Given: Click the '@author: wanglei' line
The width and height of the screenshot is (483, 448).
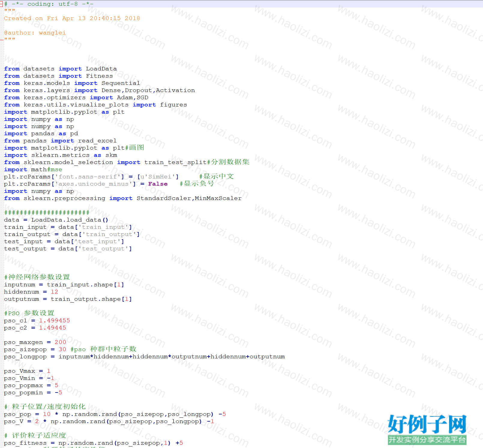Looking at the screenshot, I should tap(35, 33).
